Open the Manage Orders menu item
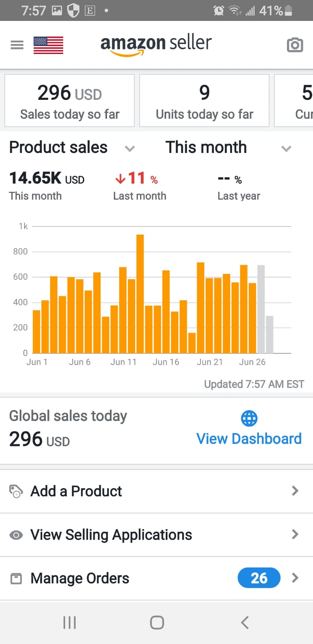 pyautogui.click(x=80, y=578)
